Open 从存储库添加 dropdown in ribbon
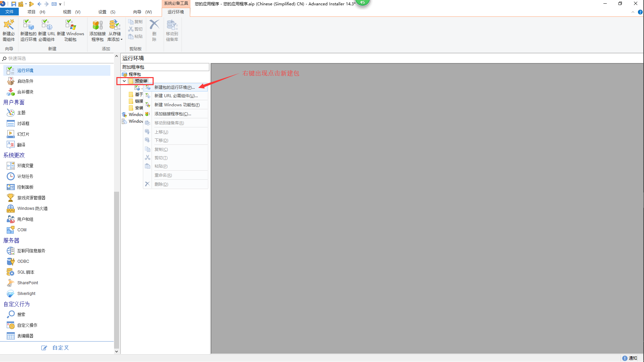 point(115,30)
